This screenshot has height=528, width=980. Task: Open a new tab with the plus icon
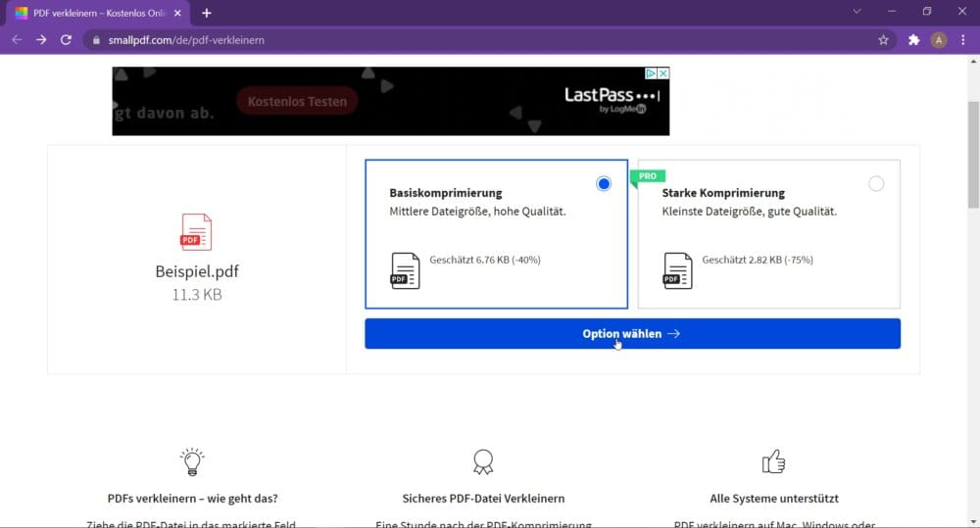point(206,13)
